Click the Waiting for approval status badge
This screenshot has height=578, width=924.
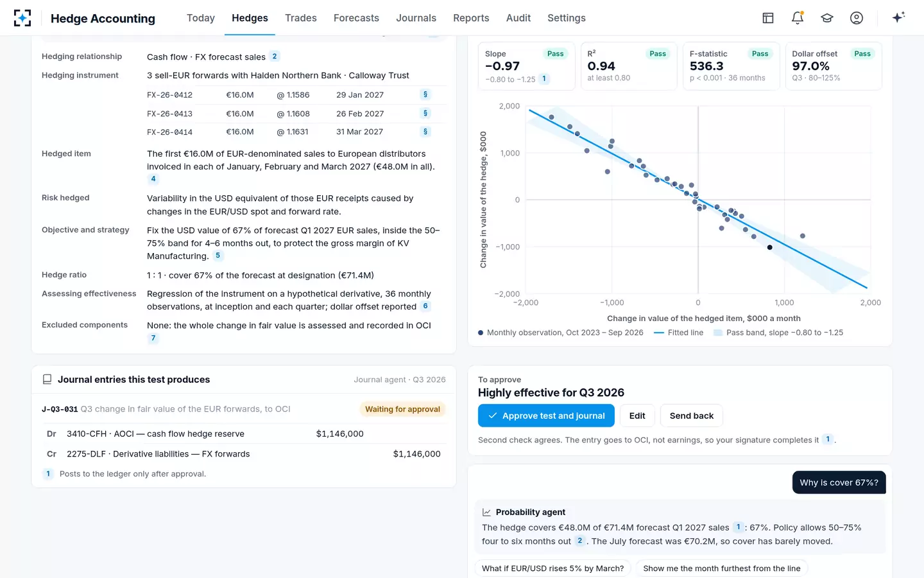click(x=402, y=409)
